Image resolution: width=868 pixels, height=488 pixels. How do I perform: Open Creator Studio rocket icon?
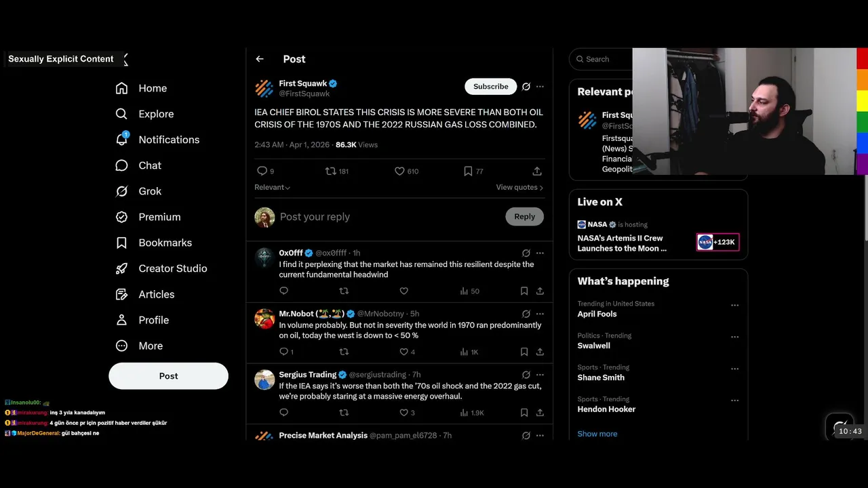point(121,268)
